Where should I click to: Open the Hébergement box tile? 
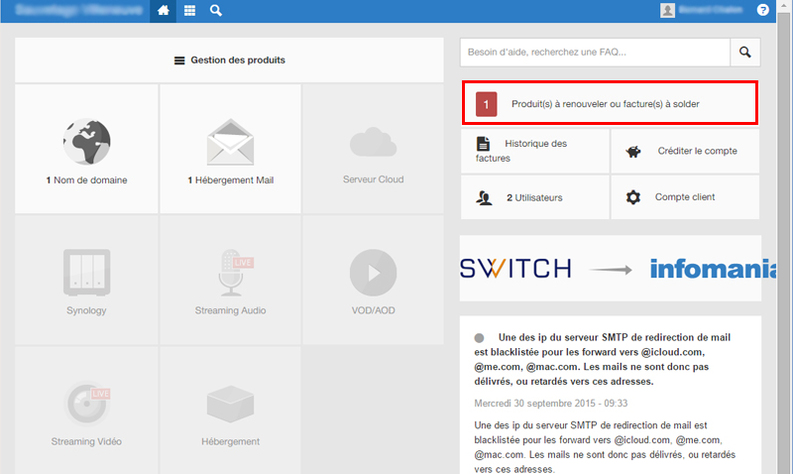click(x=230, y=410)
